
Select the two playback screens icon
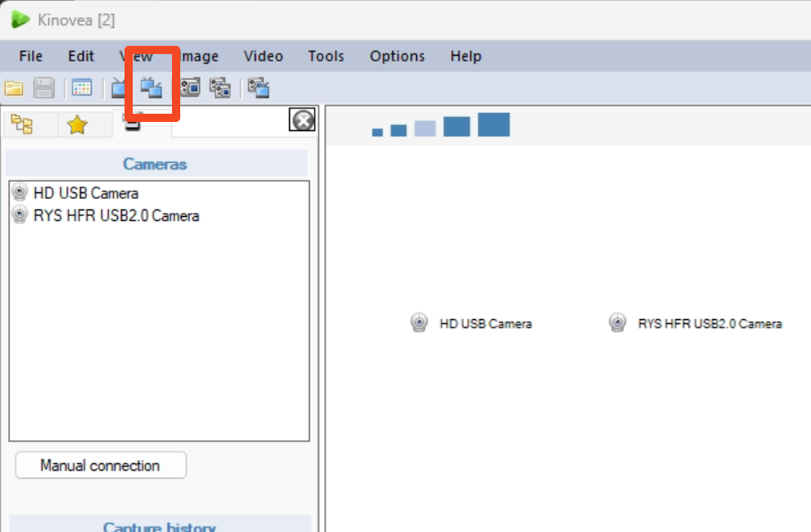tap(151, 88)
